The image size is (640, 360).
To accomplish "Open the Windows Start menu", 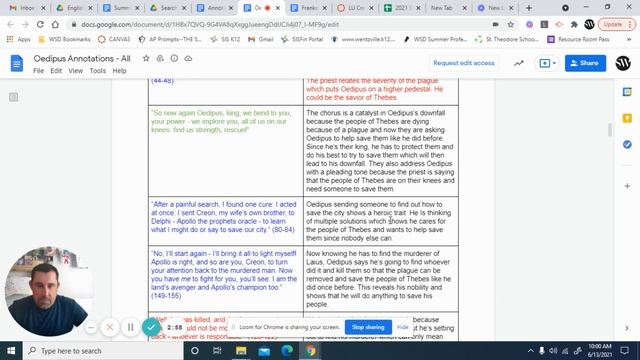I will click(x=11, y=351).
